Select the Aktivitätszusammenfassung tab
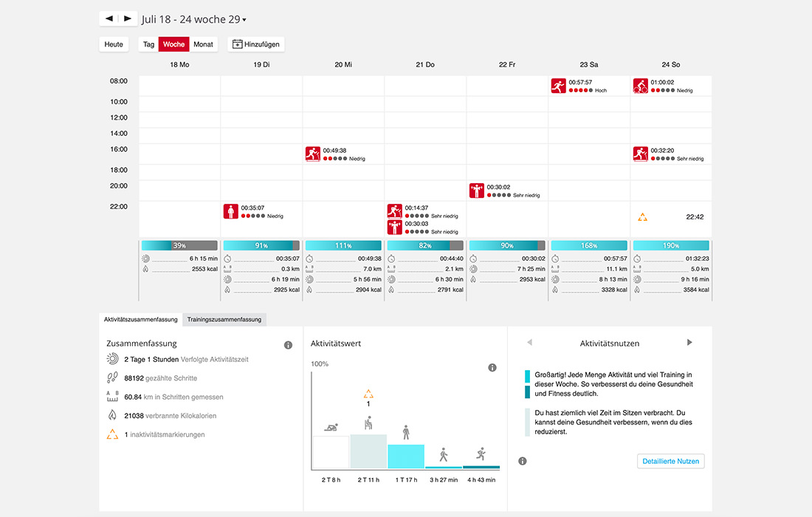The width and height of the screenshot is (812, 517). [140, 320]
